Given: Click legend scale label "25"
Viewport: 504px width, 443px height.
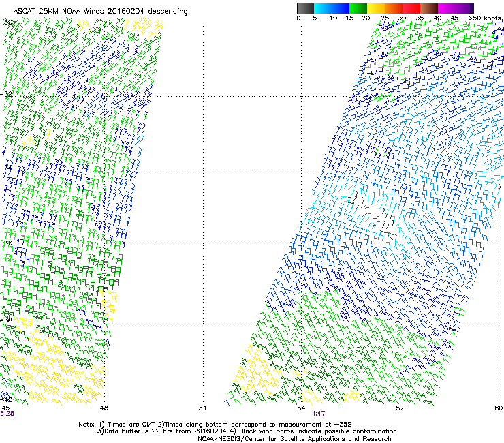Looking at the screenshot, I should click(x=385, y=18).
